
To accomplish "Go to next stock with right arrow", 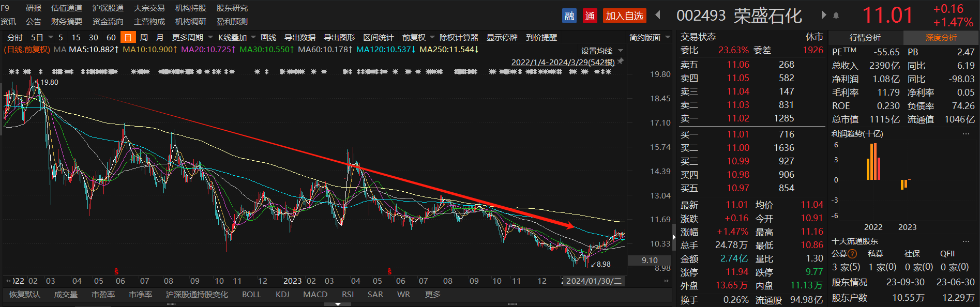I will point(824,15).
